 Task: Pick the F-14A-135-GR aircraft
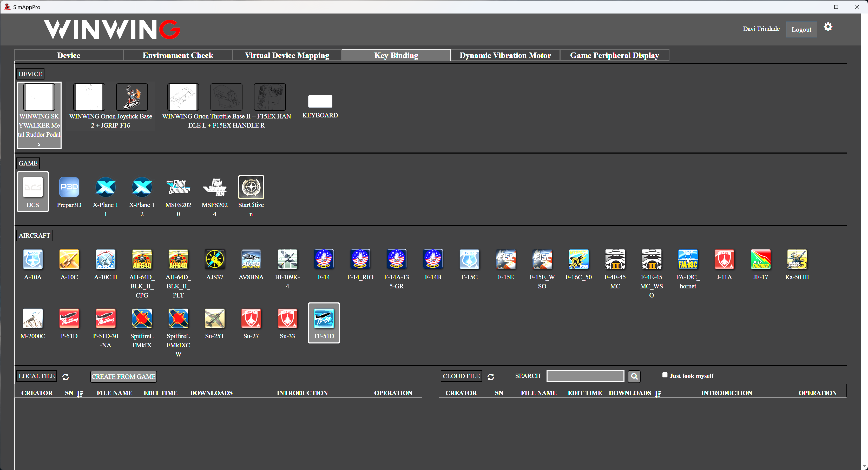(x=397, y=260)
